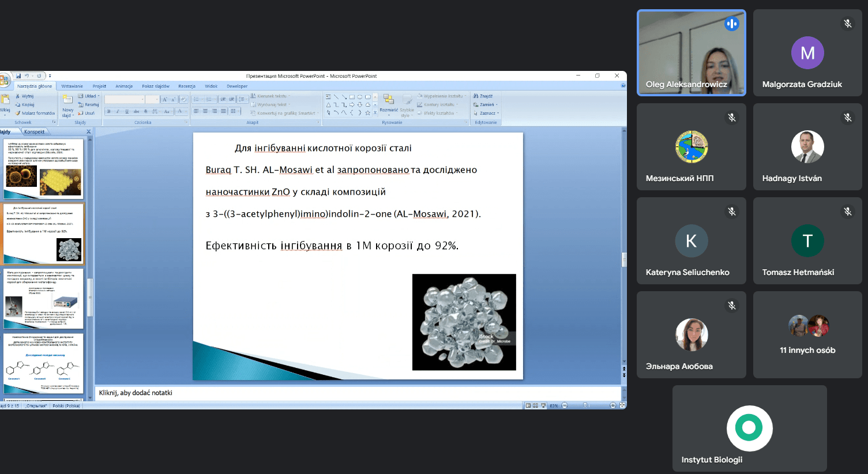868x474 pixels.
Task: Click the Normal view icon in status bar
Action: pyautogui.click(x=528, y=405)
